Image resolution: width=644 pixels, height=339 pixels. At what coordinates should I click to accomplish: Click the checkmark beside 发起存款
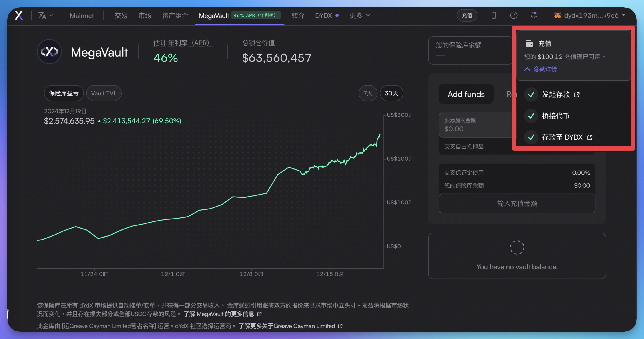tap(531, 95)
